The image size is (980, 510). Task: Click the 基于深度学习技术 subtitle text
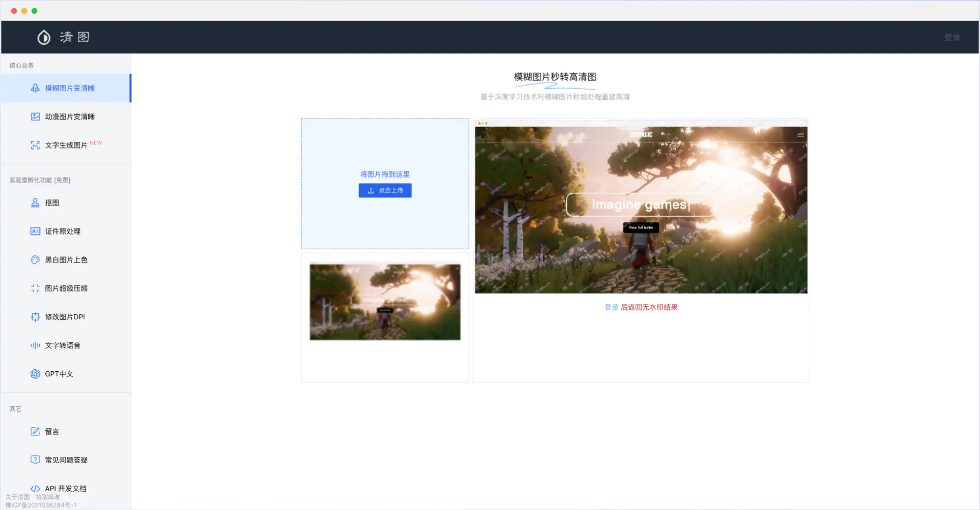point(555,97)
